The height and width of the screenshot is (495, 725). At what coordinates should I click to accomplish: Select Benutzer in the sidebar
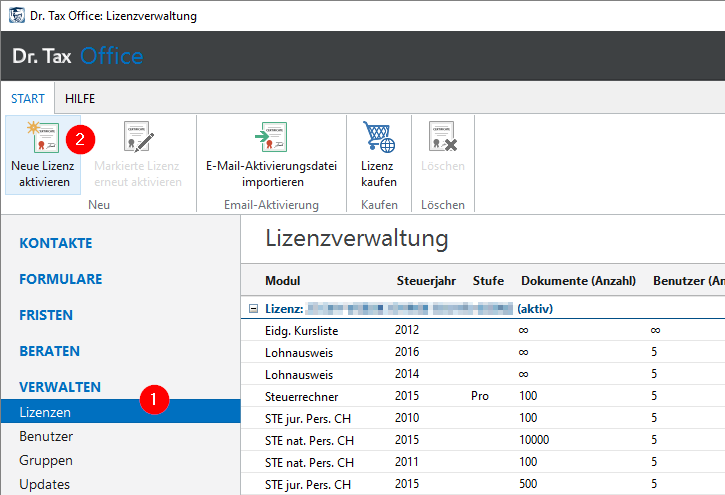tap(46, 436)
